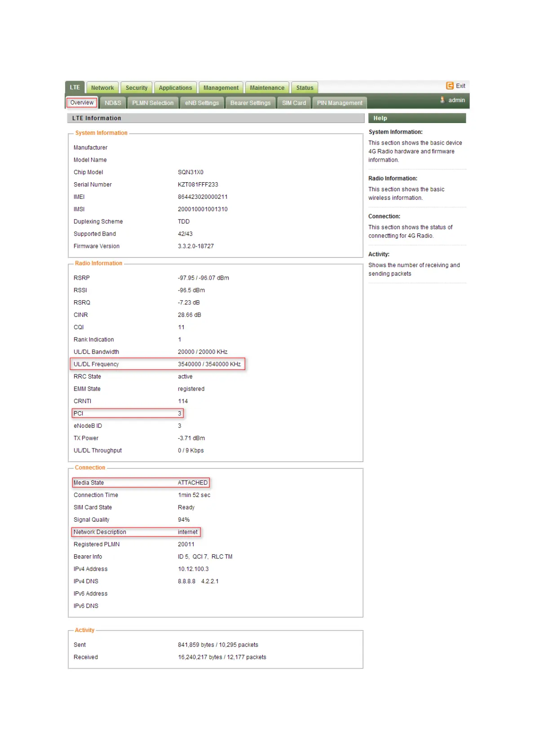Open the Security tab
Viewport: 535px width, 756px height.
(137, 88)
